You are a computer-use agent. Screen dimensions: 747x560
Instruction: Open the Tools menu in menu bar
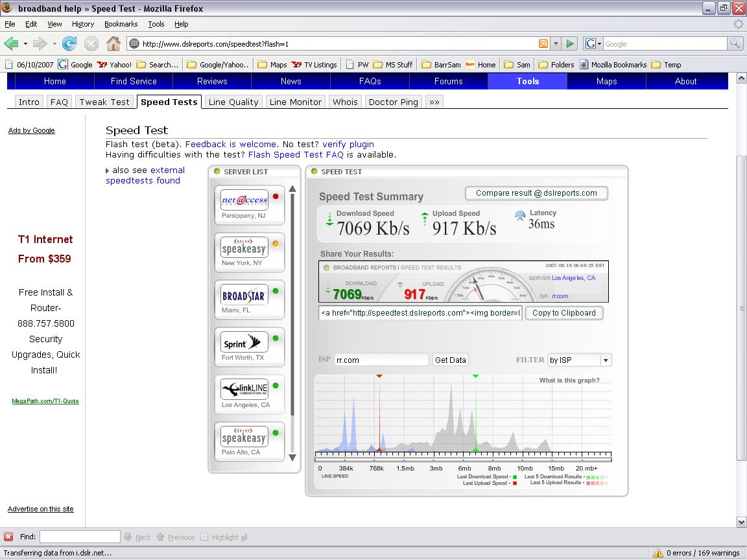tap(156, 24)
